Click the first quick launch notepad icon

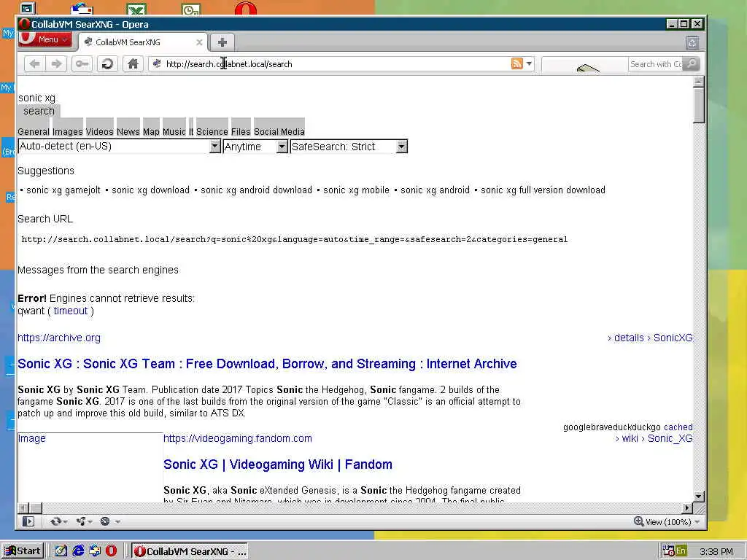[x=61, y=551]
